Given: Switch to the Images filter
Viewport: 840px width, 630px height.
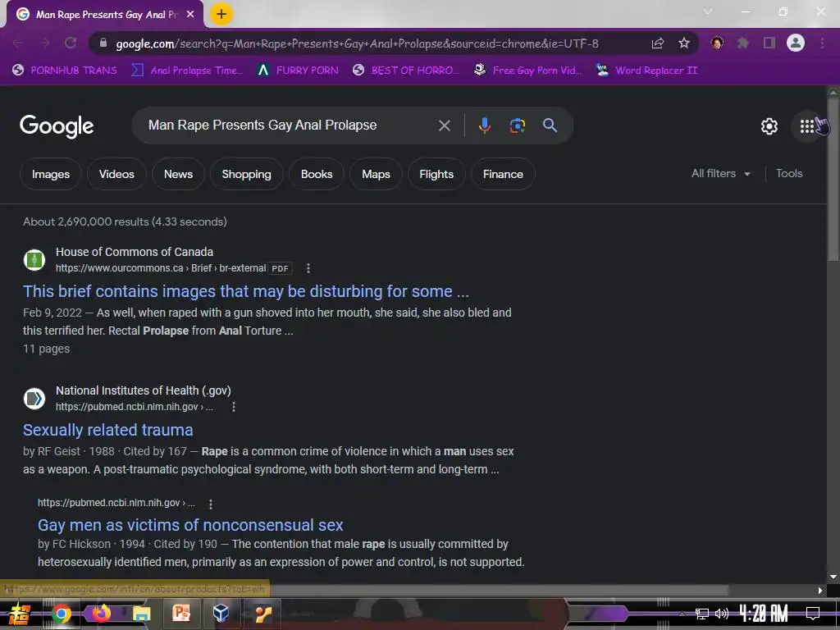Looking at the screenshot, I should point(51,174).
